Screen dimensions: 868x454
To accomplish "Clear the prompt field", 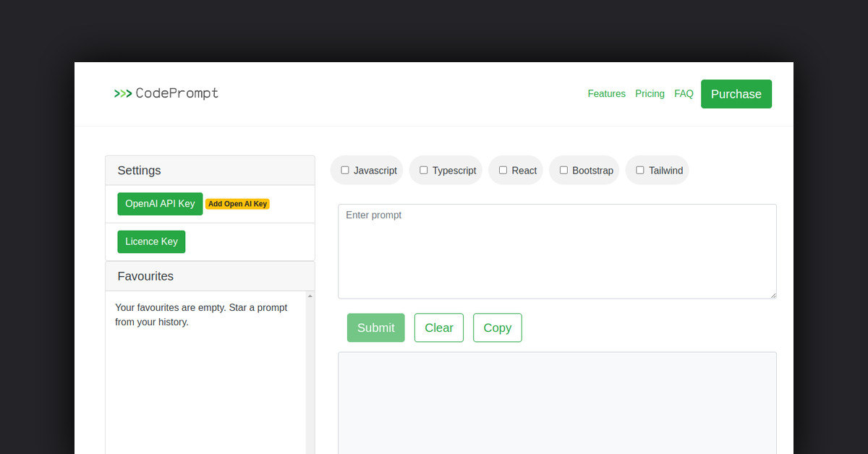I will [x=438, y=327].
